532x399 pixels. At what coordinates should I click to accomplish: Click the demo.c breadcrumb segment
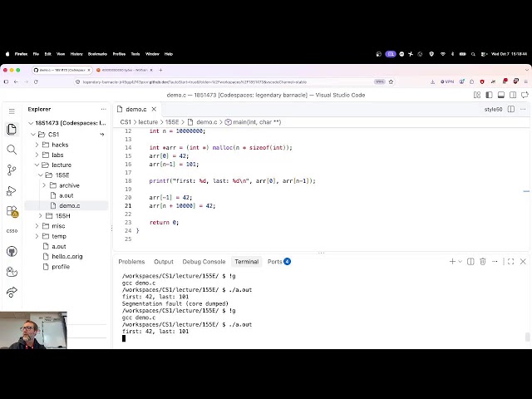coord(206,122)
